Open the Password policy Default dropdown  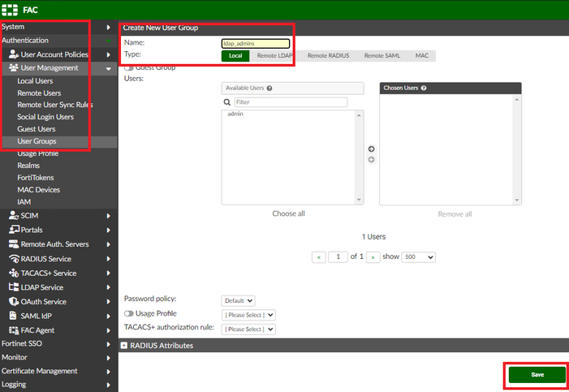[x=238, y=301]
